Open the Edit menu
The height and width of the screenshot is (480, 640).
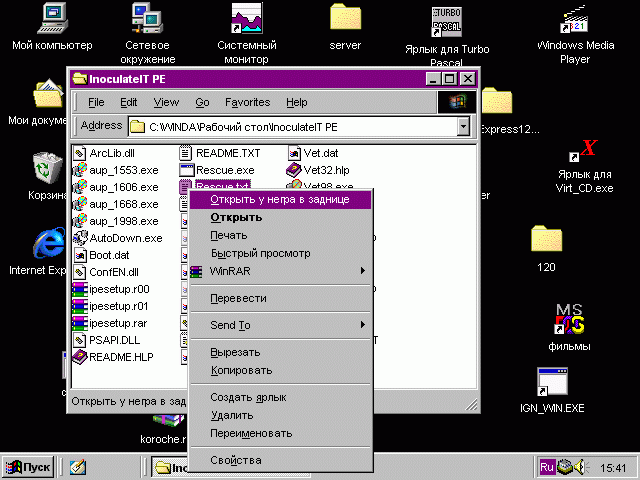(129, 102)
